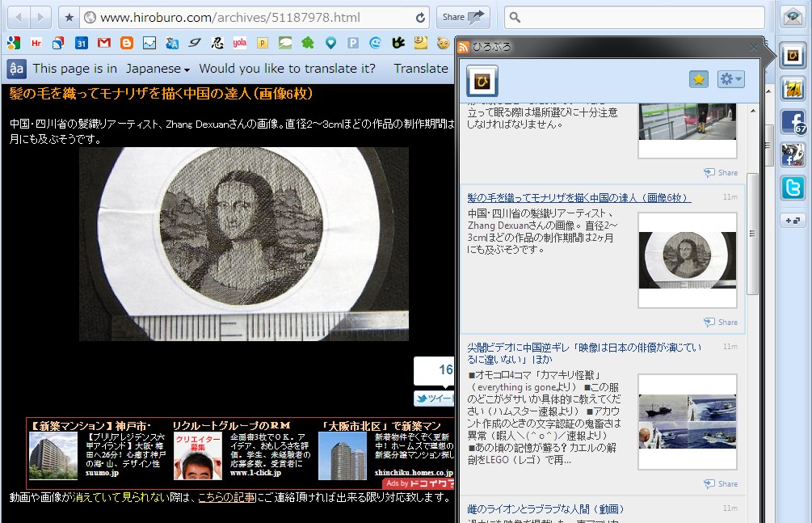Bookmark page with the address bar star
The height and width of the screenshot is (523, 812).
pyautogui.click(x=69, y=18)
